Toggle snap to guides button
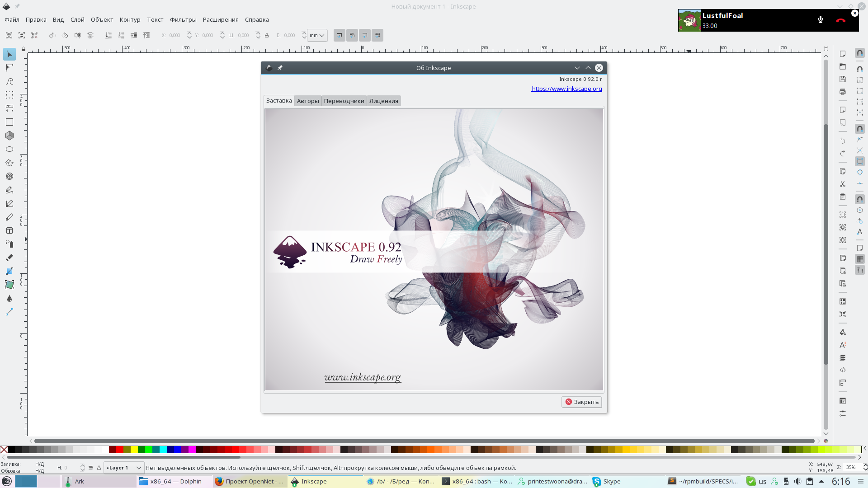 860,270
